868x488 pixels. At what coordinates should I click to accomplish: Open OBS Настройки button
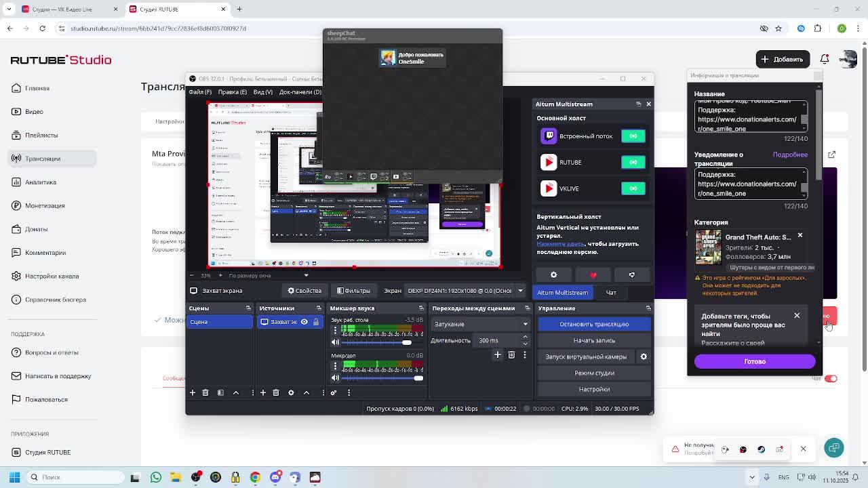tap(594, 389)
